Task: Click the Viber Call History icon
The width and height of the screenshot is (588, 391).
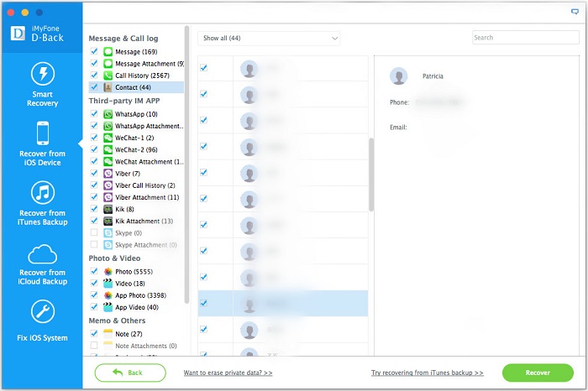Action: point(108,185)
